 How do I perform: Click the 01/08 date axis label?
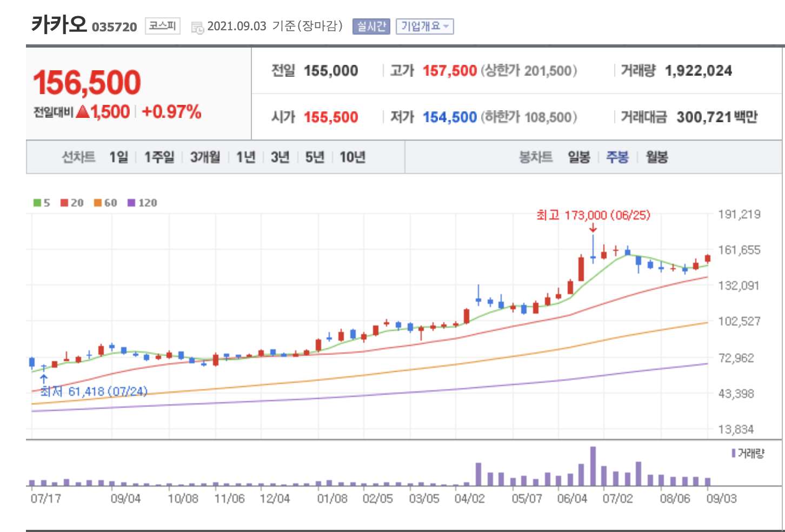[332, 498]
